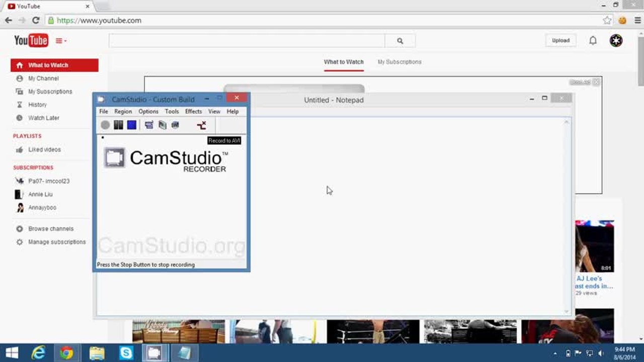Screen dimensions: 644x362
Task: Switch to the What to Watch tab
Action: pos(344,62)
